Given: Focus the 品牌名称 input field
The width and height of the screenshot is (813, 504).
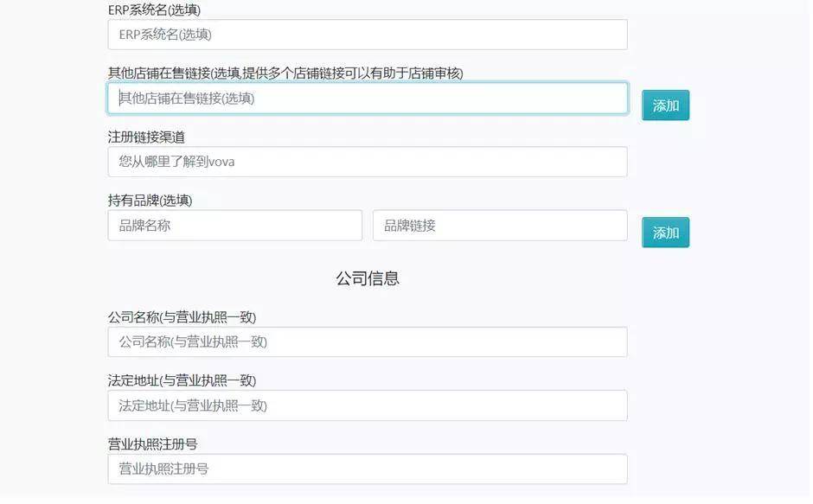Looking at the screenshot, I should pos(235,225).
